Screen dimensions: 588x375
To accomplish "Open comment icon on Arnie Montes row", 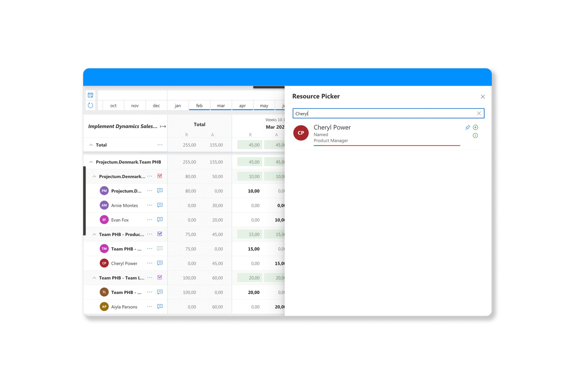I will click(x=160, y=205).
